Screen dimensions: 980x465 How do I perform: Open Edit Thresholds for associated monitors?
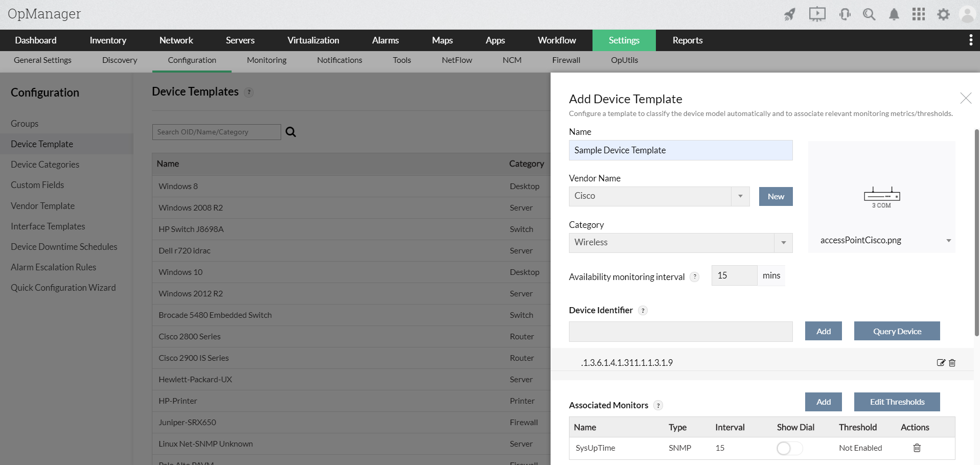click(x=897, y=402)
